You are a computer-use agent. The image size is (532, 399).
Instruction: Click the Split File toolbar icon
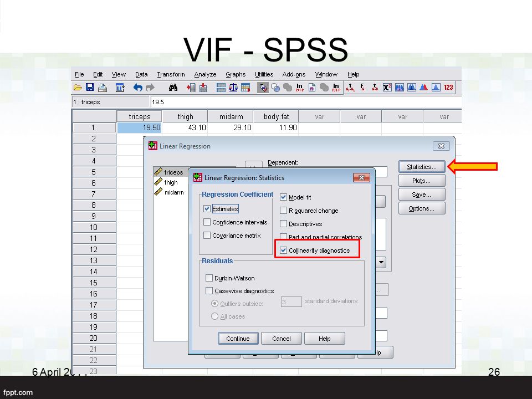click(221, 88)
